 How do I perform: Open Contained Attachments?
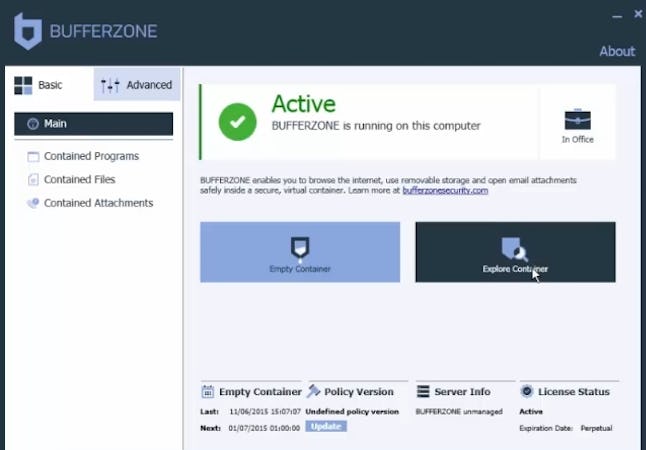click(98, 203)
